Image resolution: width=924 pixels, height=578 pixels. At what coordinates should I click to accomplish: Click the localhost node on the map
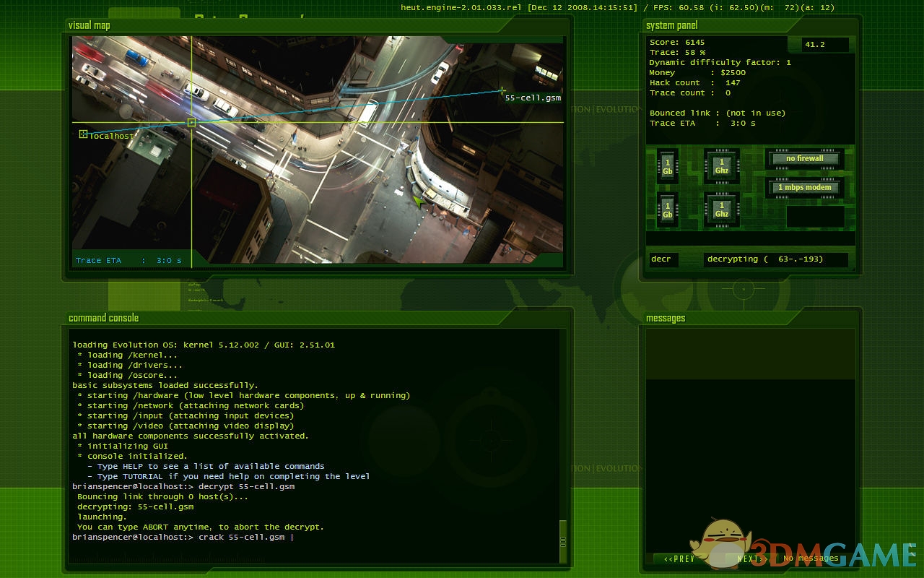[x=83, y=134]
